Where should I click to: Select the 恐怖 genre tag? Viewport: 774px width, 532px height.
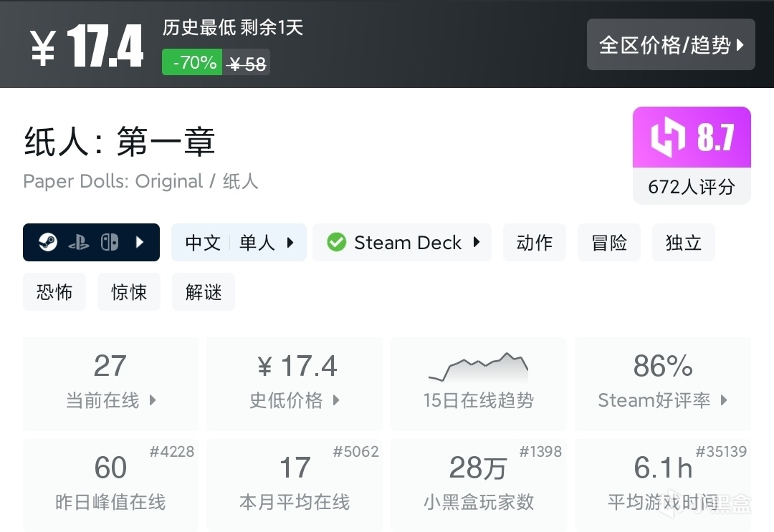[x=54, y=292]
